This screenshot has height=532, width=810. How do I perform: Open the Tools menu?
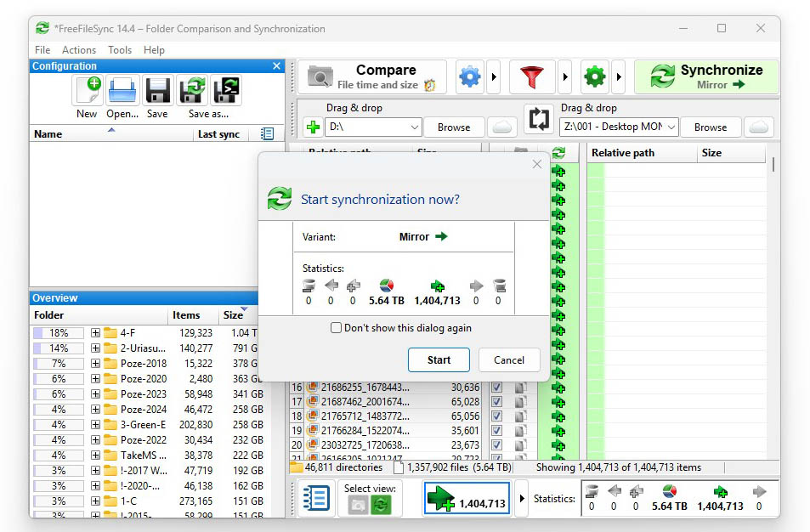pos(120,50)
